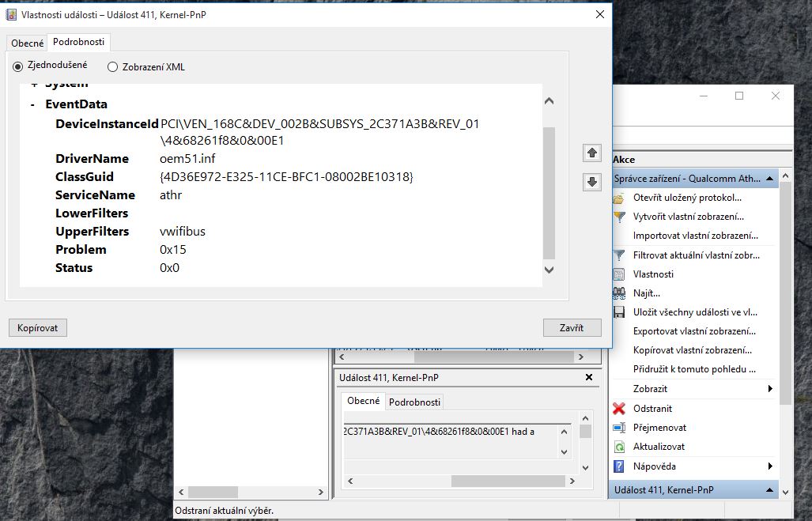
Task: Click the Kopírovat button
Action: [38, 328]
